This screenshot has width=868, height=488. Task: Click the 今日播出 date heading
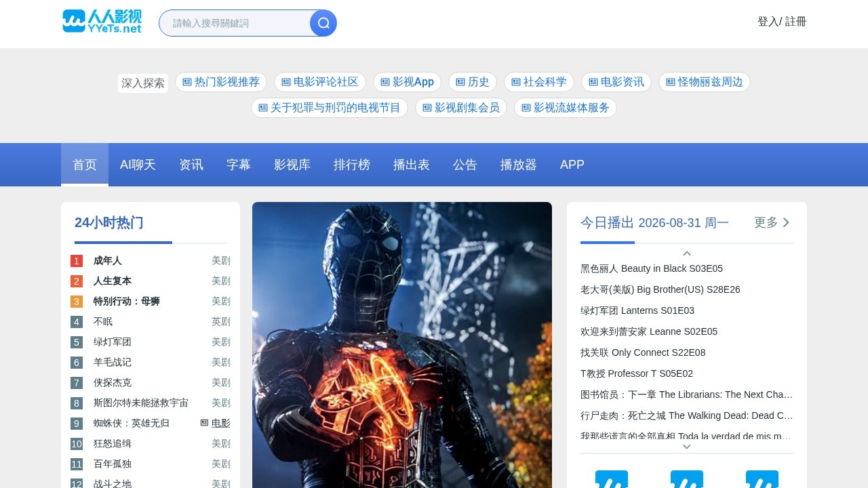[654, 222]
